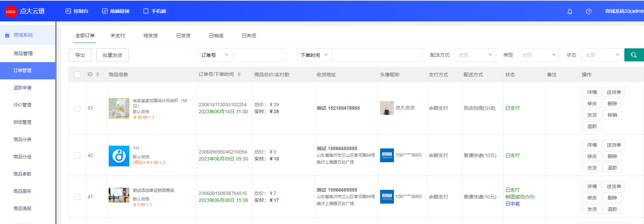Open product thumbnail for order 41
644x224 pixels.
119,195
